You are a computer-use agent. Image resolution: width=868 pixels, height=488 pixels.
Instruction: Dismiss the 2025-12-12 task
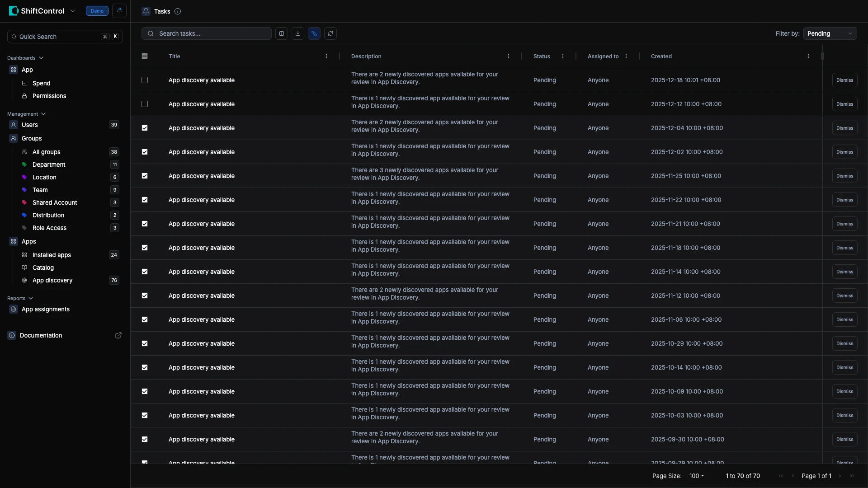click(844, 104)
